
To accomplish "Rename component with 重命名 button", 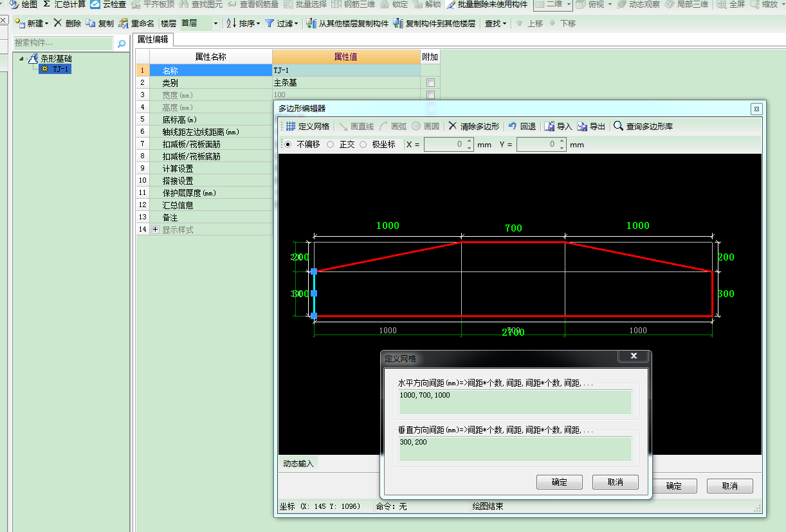I will [136, 24].
